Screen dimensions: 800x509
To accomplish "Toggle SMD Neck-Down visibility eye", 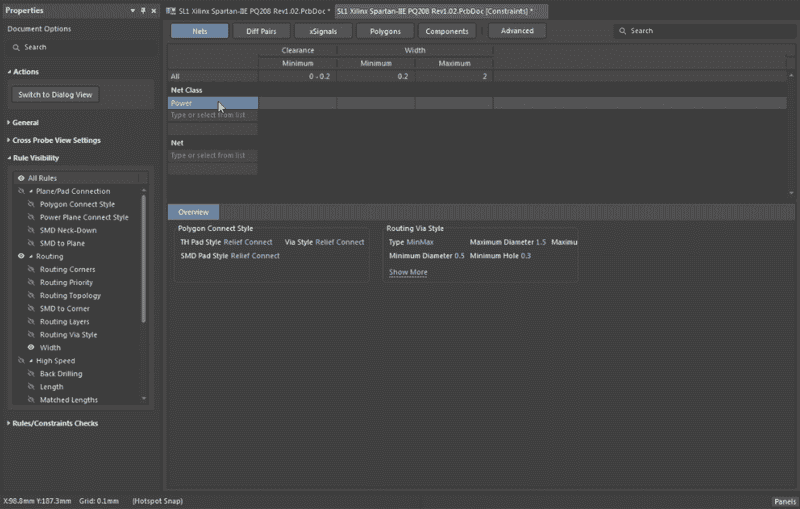I will [31, 230].
